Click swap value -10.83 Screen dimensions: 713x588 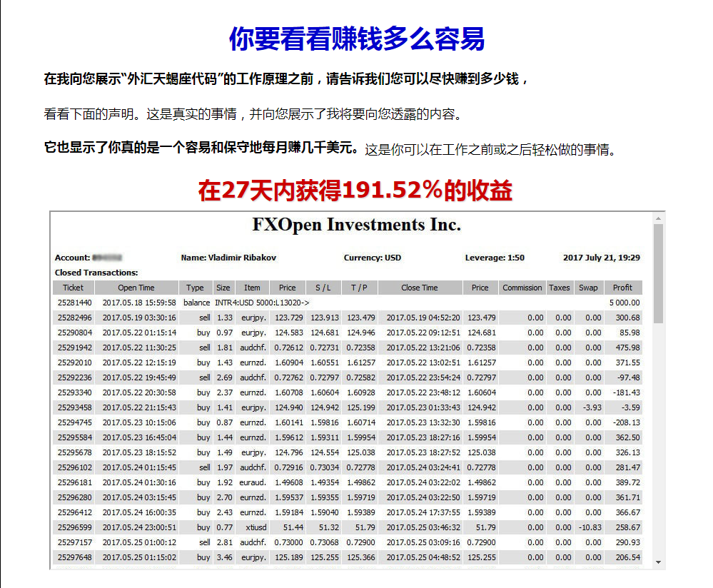point(590,528)
